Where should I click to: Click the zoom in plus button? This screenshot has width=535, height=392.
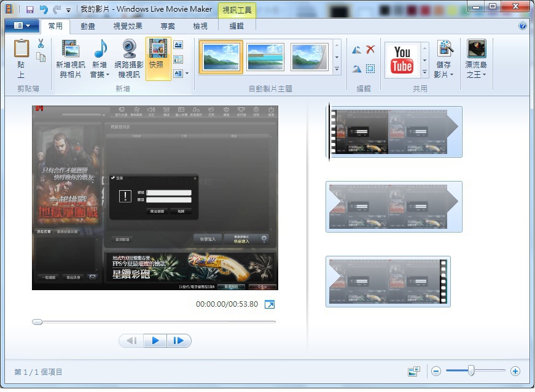[x=515, y=371]
